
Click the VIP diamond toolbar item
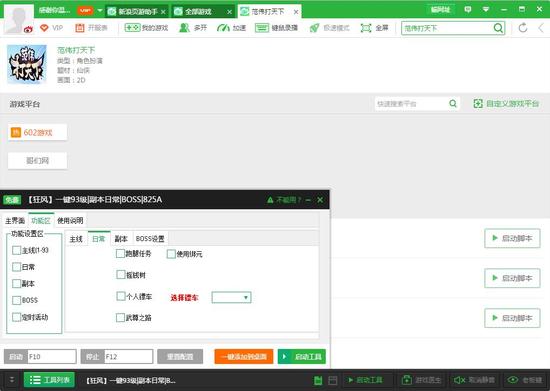pos(52,28)
